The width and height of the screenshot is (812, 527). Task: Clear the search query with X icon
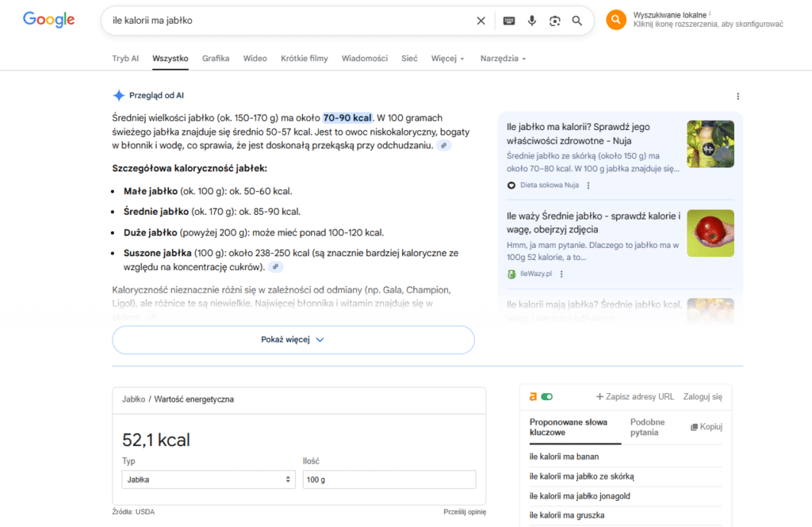(x=481, y=21)
